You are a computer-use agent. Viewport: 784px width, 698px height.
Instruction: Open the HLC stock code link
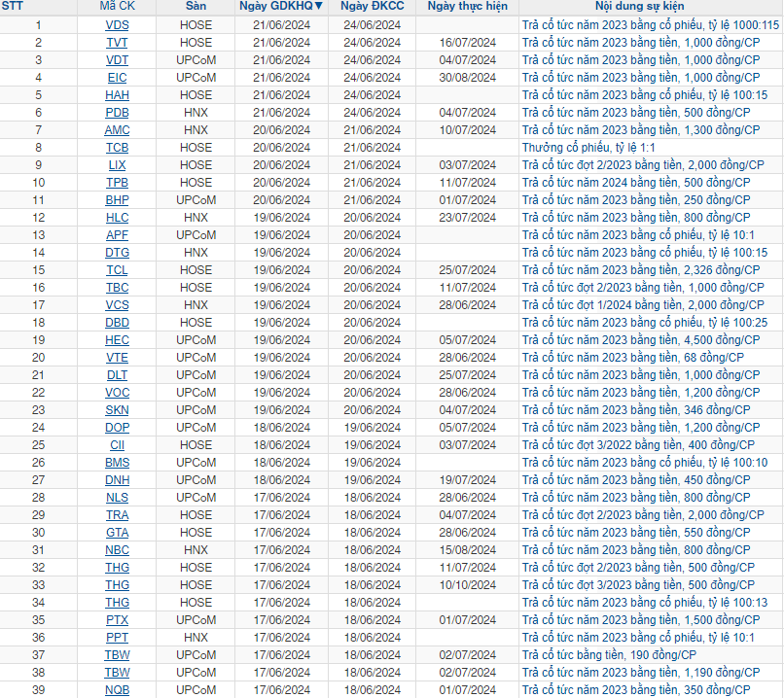(x=117, y=218)
